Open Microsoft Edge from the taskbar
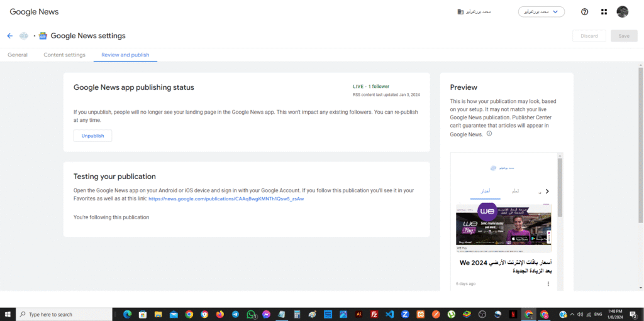 [127, 315]
